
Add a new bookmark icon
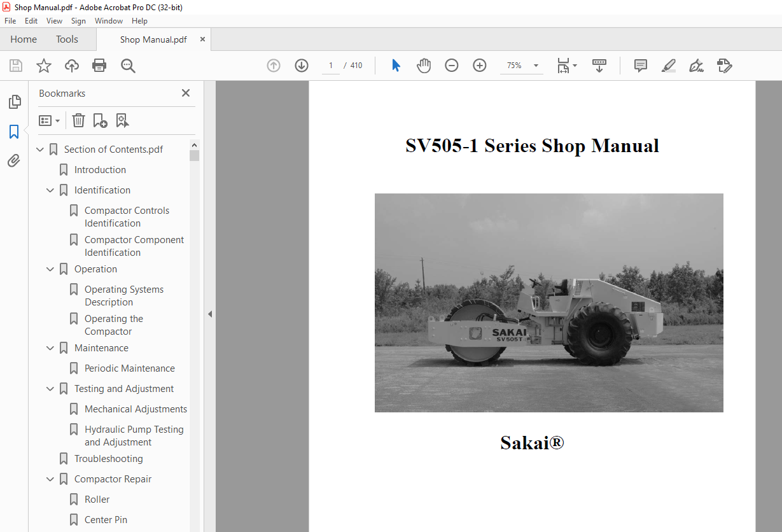(100, 120)
